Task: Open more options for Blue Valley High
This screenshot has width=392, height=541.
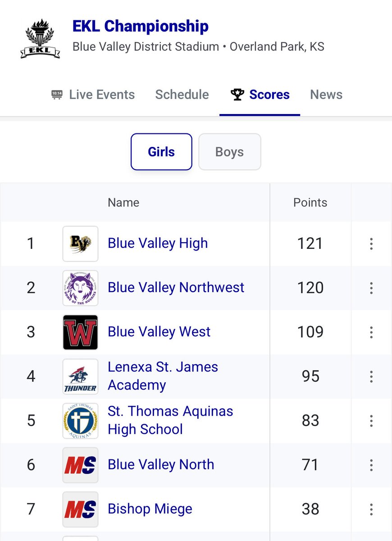Action: (371, 243)
